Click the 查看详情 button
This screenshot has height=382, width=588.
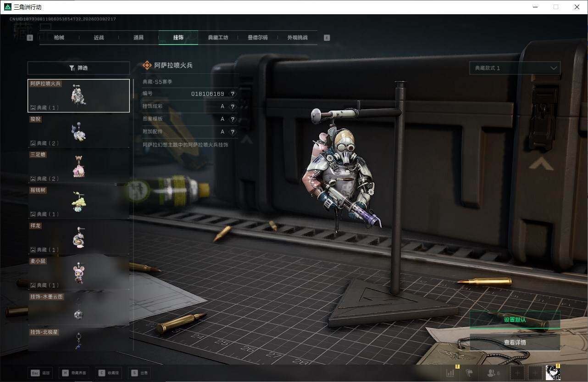(515, 342)
